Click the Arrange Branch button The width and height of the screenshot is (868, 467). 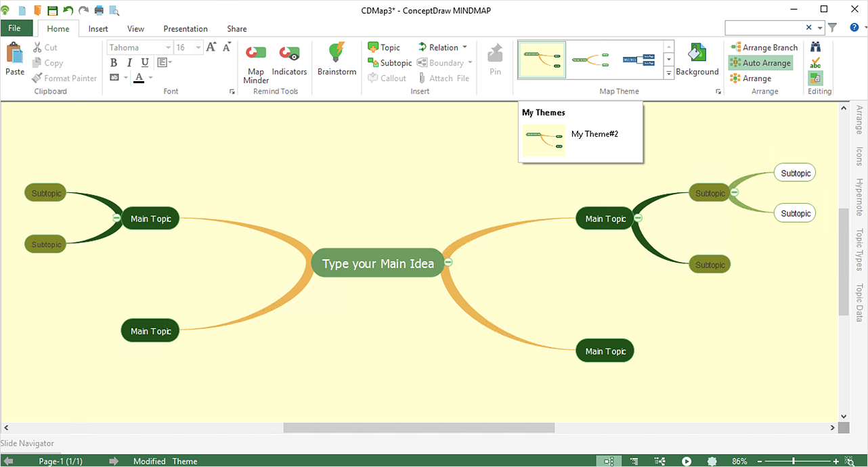[x=764, y=47]
